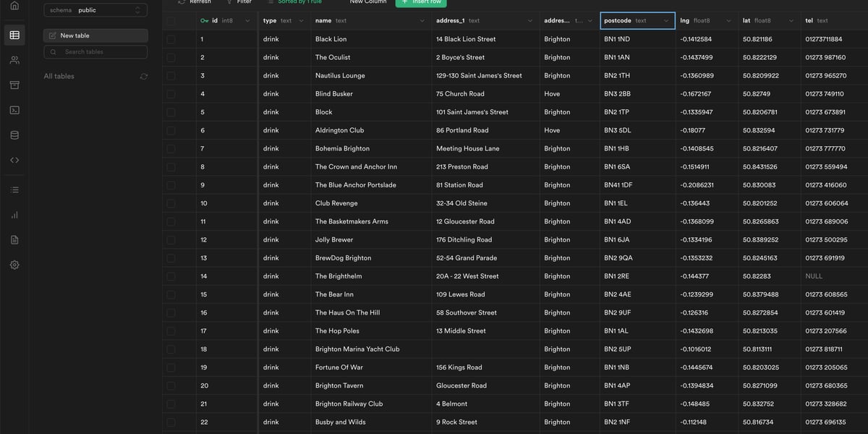This screenshot has height=434, width=868.
Task: Select the lat cell '50.816734'
Action: [770, 422]
